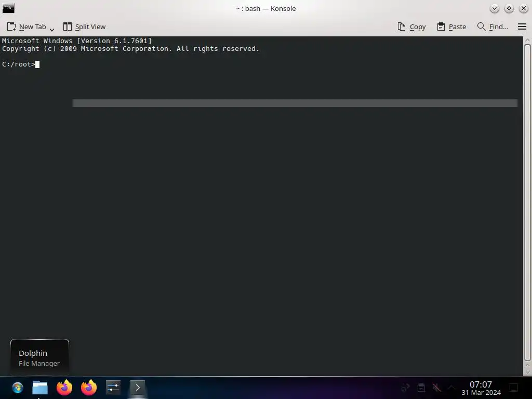This screenshot has width=532, height=399.
Task: Expand the New Tab dropdown arrow
Action: click(x=51, y=29)
